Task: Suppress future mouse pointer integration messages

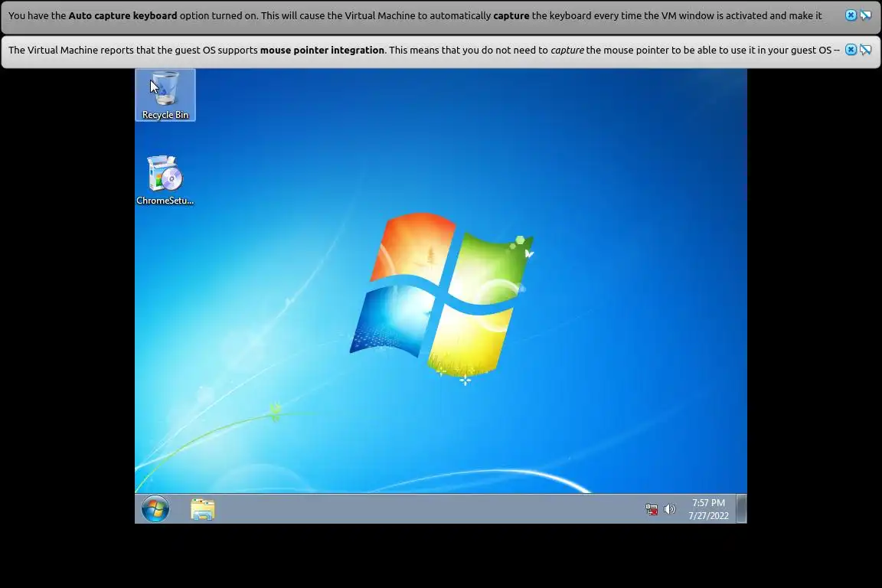Action: tap(866, 50)
